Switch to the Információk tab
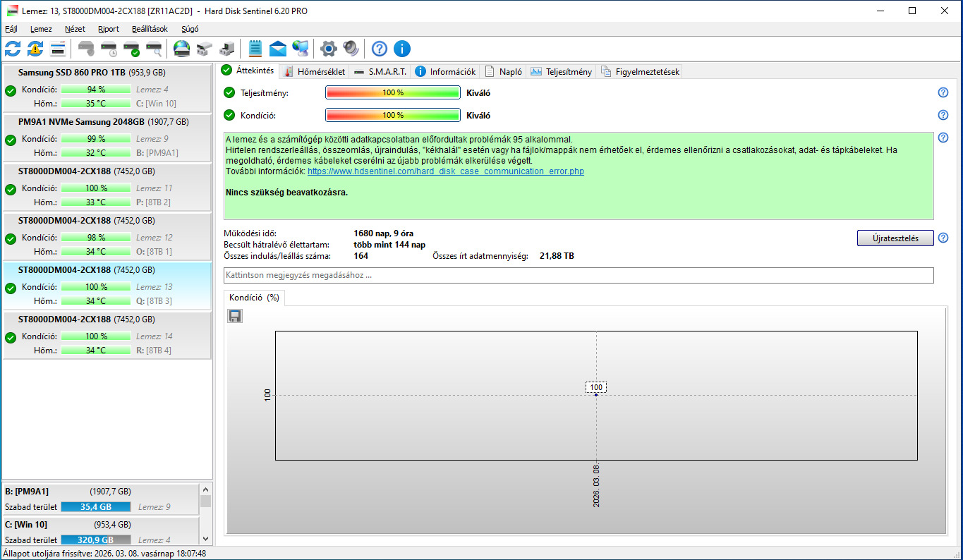Image resolution: width=963 pixels, height=560 pixels. point(445,71)
